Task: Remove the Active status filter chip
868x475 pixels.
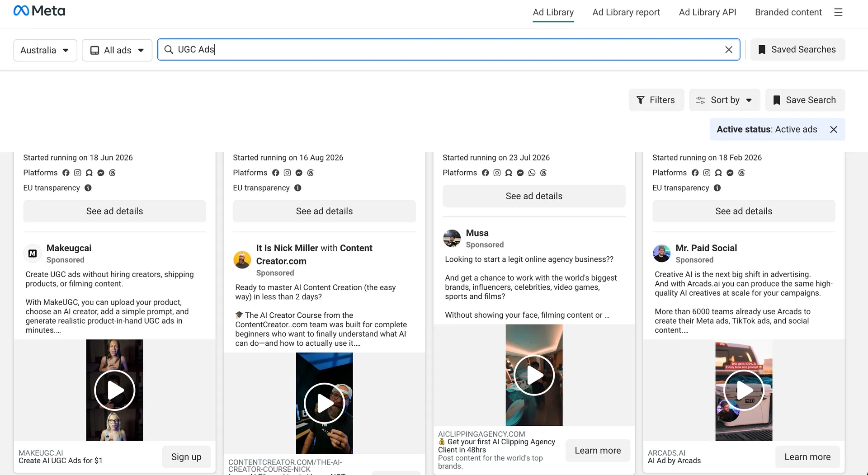Action: [x=834, y=130]
